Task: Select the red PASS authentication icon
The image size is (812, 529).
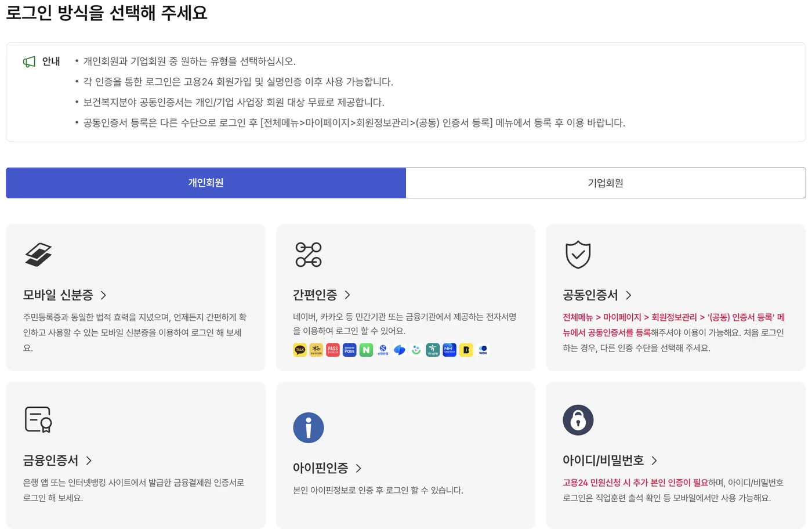Action: [x=333, y=350]
